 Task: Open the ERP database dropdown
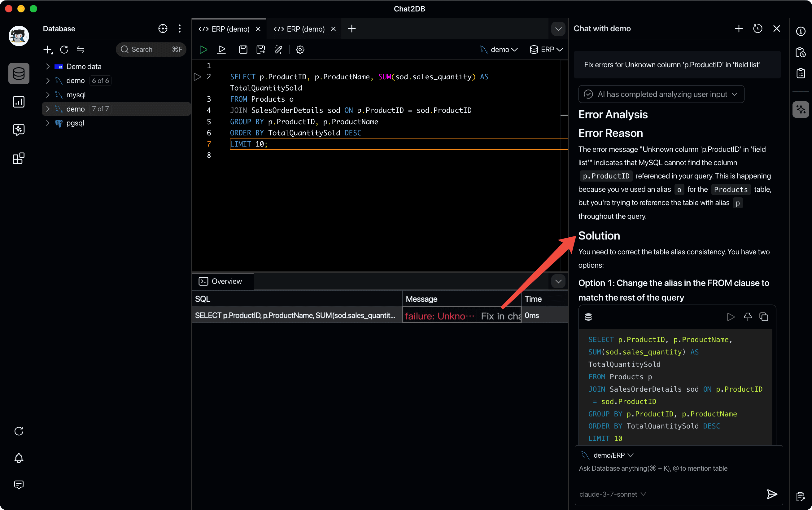pos(546,50)
